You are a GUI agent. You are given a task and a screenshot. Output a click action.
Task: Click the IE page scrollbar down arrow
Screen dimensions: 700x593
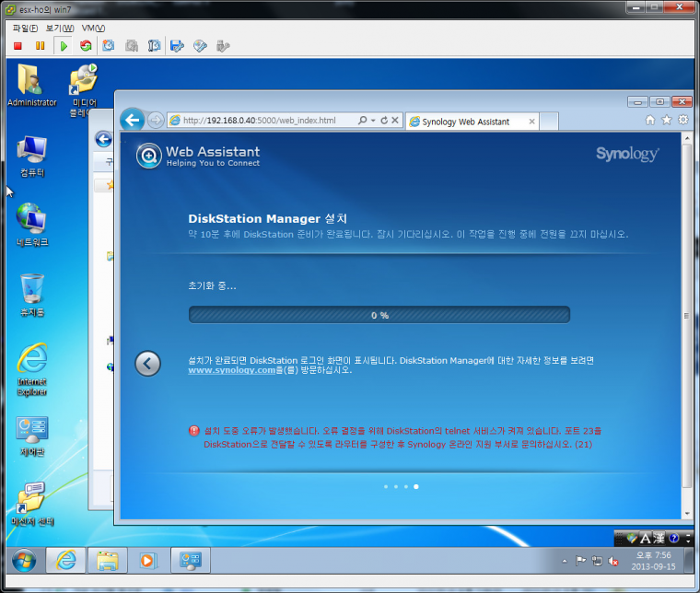point(687,513)
